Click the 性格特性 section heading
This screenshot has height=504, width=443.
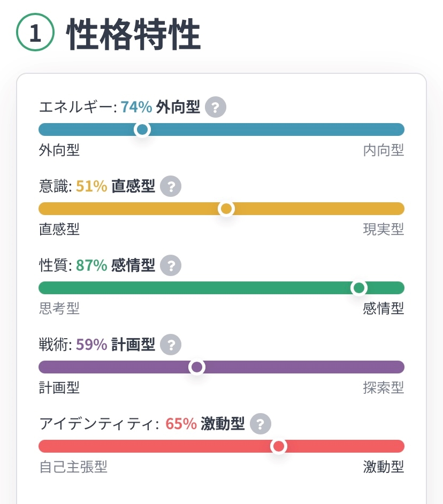pos(133,34)
